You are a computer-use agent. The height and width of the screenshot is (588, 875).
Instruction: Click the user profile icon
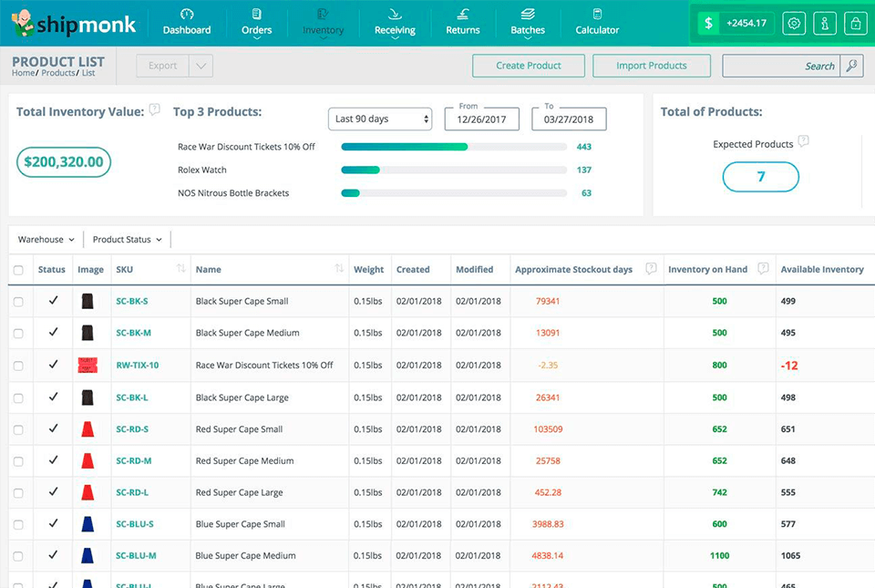(824, 23)
